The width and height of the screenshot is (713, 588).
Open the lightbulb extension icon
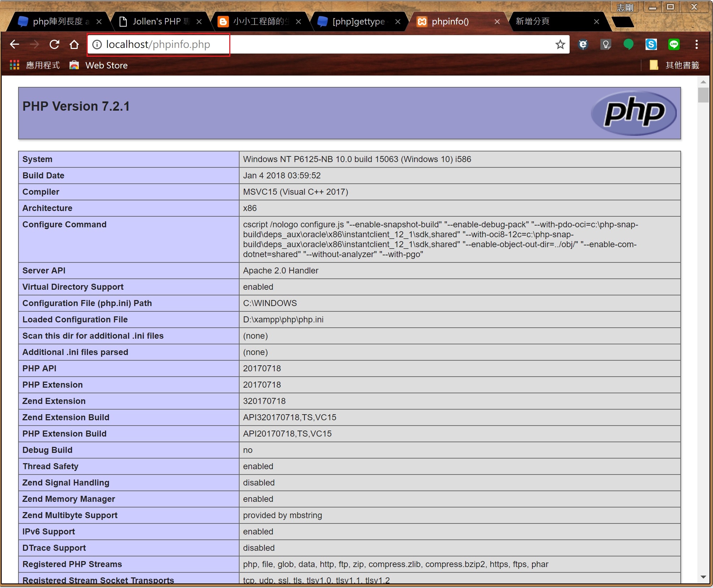click(x=605, y=44)
